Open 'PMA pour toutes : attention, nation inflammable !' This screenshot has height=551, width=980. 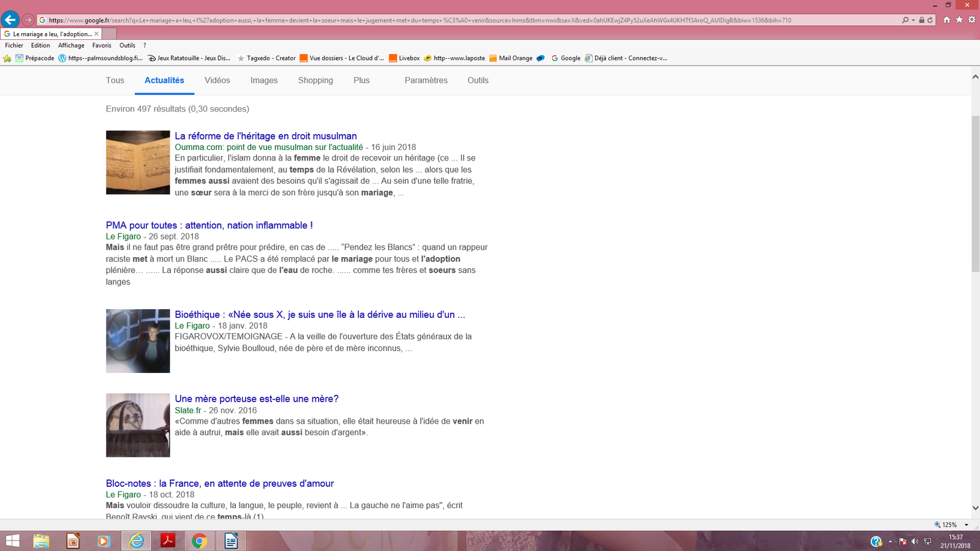[209, 225]
